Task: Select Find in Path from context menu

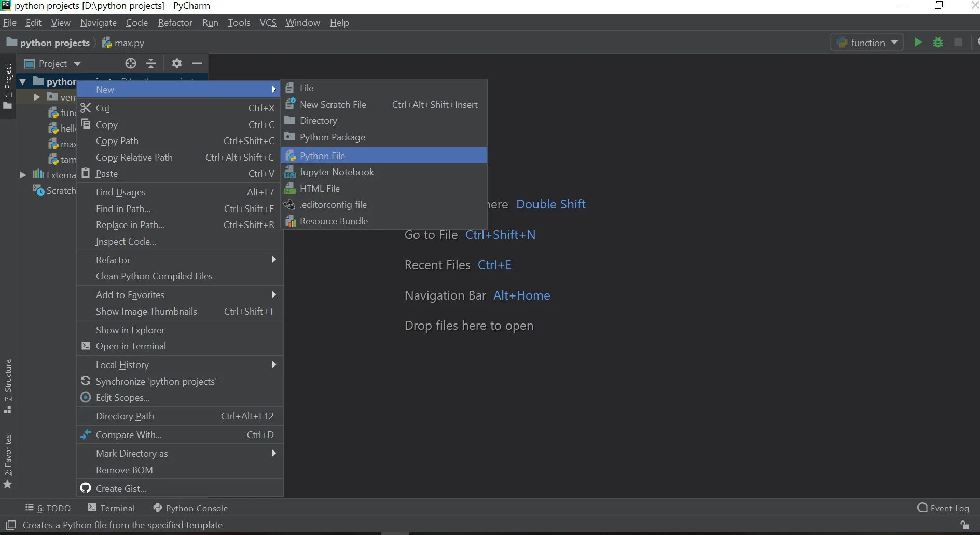Action: point(180,209)
